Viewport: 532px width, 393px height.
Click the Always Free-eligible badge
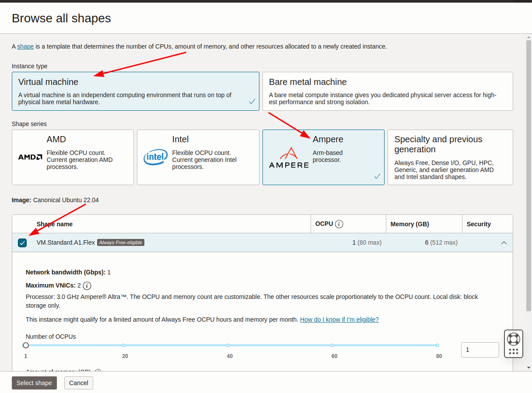click(x=121, y=242)
